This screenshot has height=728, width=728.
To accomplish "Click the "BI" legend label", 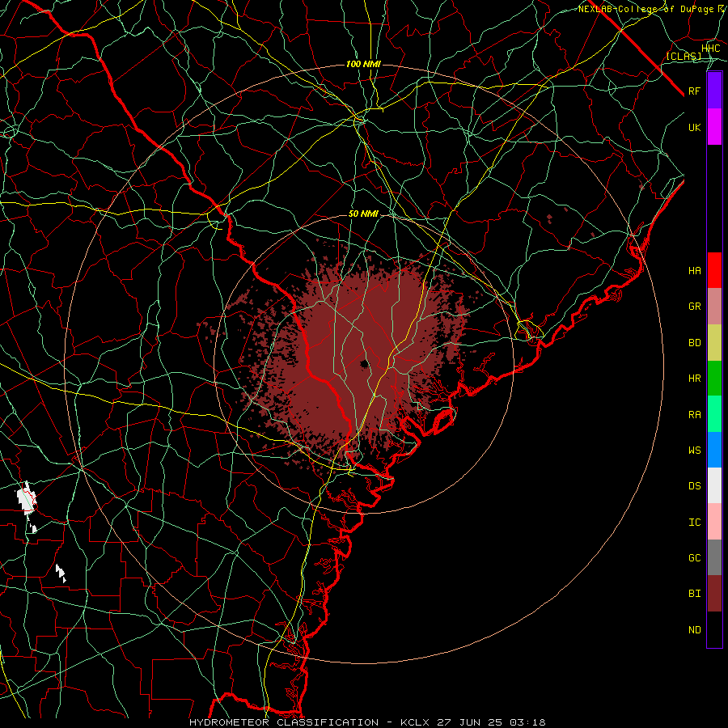I will (695, 594).
